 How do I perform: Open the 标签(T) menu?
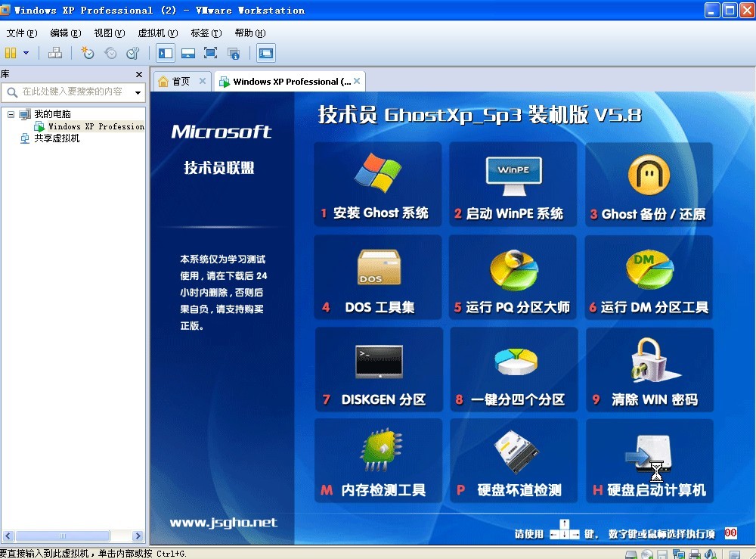click(x=206, y=33)
